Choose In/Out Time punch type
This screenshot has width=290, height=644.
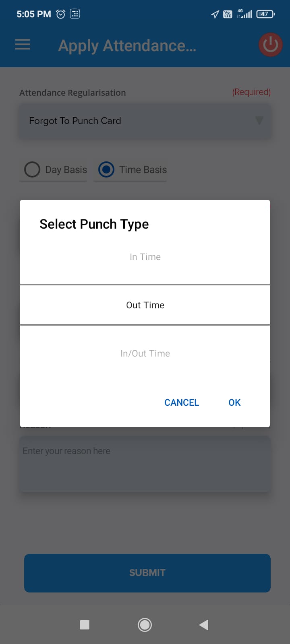(145, 353)
